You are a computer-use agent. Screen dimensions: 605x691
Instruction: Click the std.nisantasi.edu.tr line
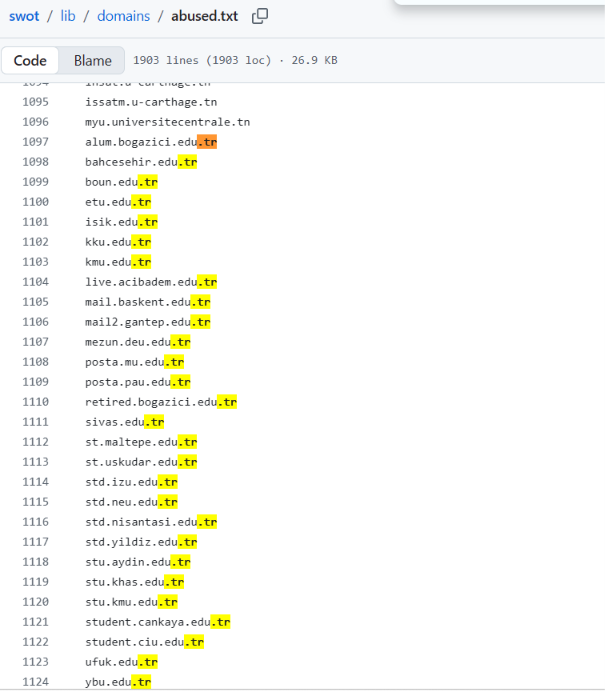[151, 522]
